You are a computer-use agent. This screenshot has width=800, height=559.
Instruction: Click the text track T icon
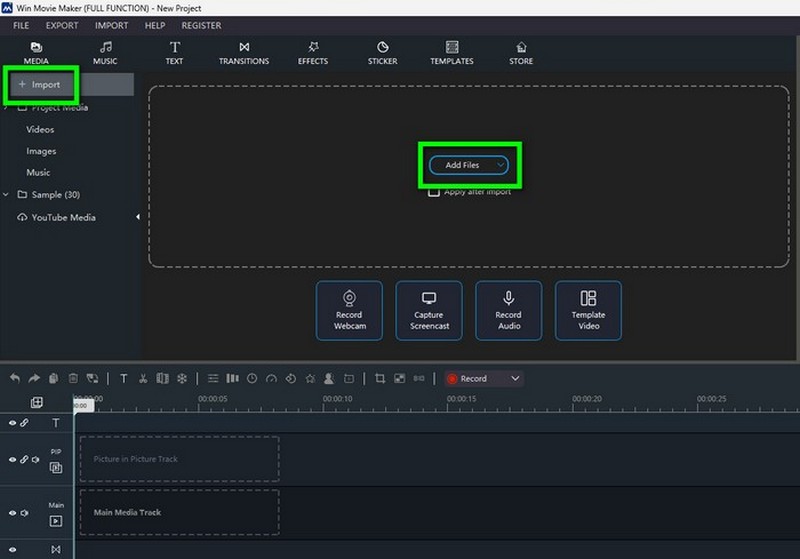(x=56, y=423)
